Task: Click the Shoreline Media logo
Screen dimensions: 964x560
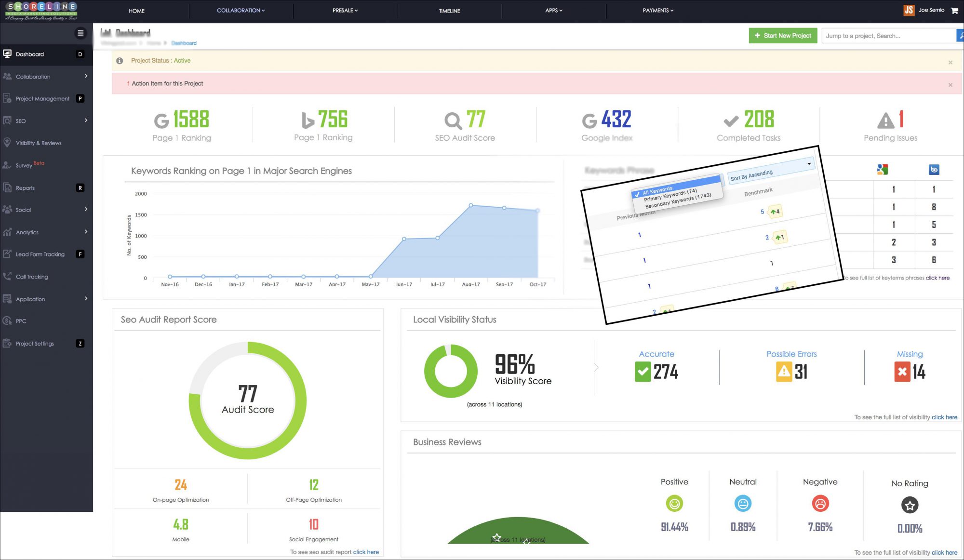Action: (x=41, y=11)
